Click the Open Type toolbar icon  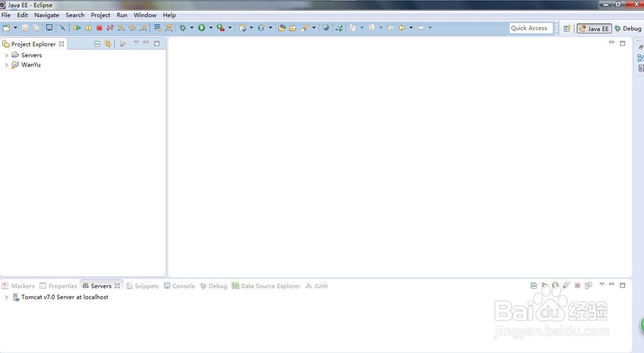point(282,28)
